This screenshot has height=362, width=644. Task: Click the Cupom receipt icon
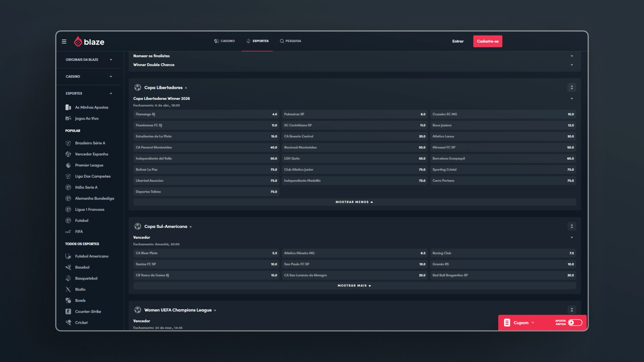(x=507, y=322)
